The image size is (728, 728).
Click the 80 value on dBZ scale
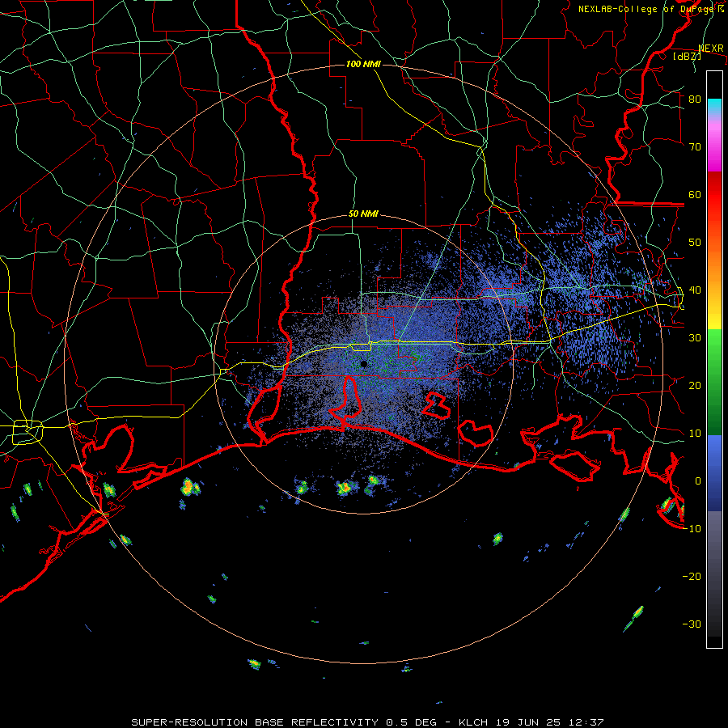click(695, 99)
